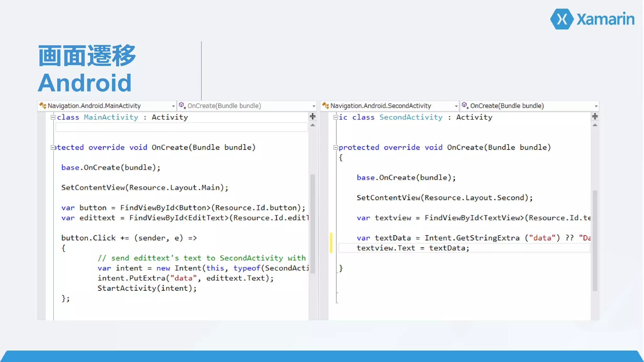Click the left OnCreate method icon
This screenshot has width=644, height=362.
point(182,105)
